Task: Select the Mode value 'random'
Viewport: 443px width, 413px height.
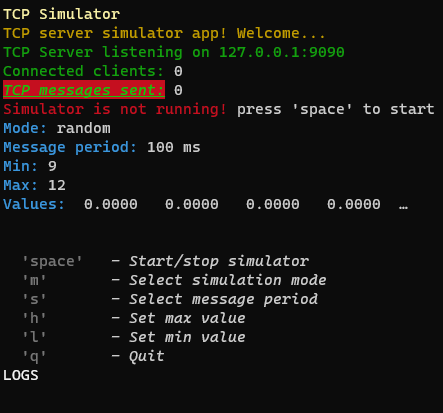Action: [x=83, y=128]
